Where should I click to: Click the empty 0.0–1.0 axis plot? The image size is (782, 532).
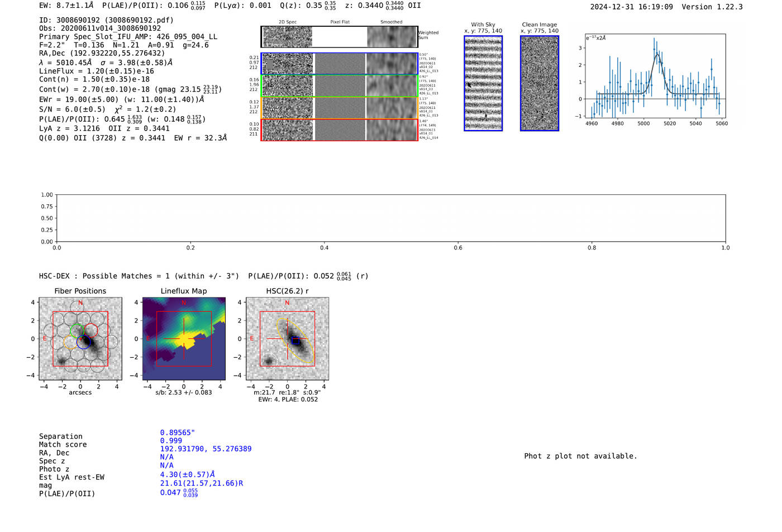pyautogui.click(x=391, y=218)
